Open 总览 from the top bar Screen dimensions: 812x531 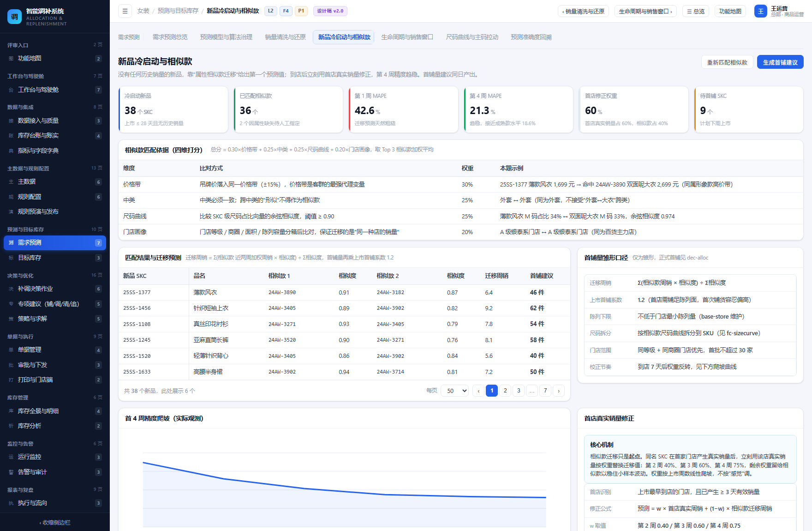point(696,11)
